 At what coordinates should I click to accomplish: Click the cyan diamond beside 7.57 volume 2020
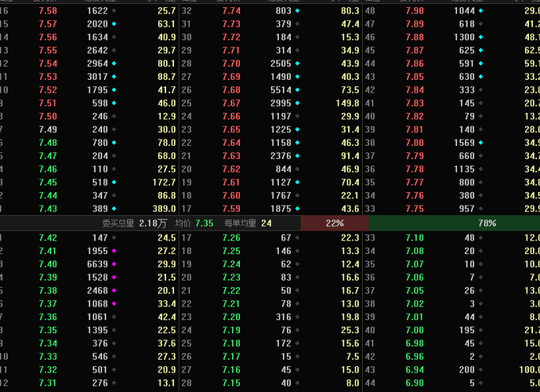pyautogui.click(x=114, y=24)
